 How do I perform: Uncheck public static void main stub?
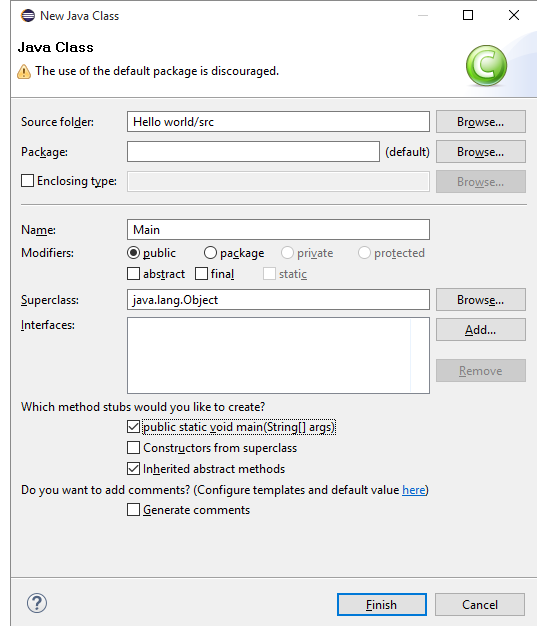[x=133, y=427]
